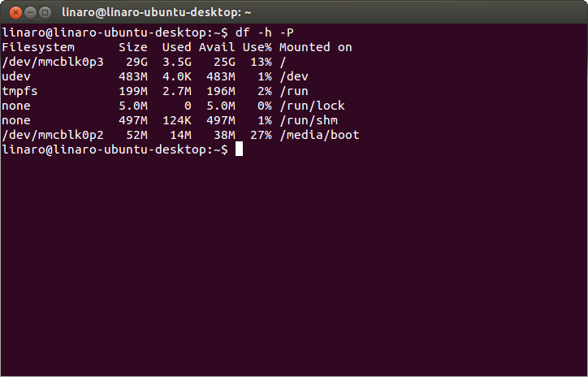Click the '2%' usage value
The image size is (588, 377).
click(x=265, y=91)
